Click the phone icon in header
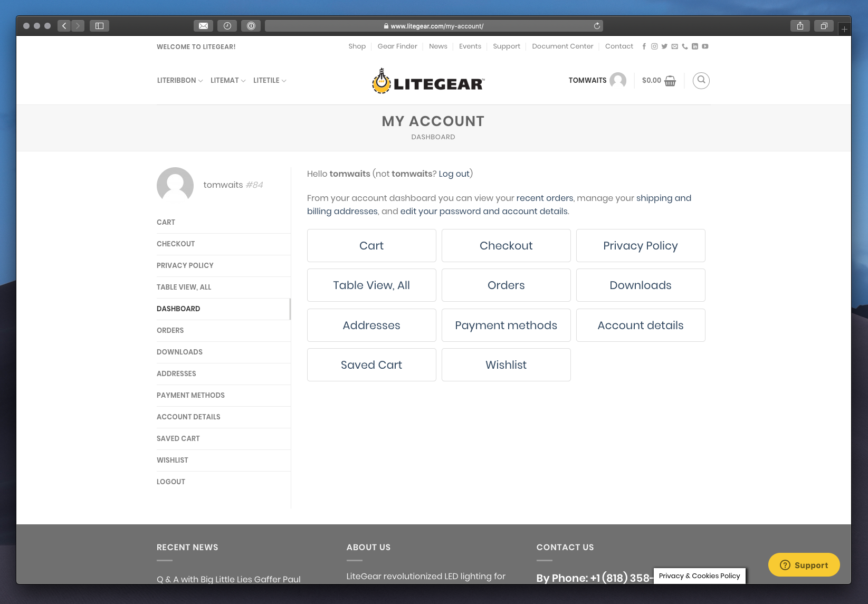Screen dimensions: 868x604 (685, 46)
